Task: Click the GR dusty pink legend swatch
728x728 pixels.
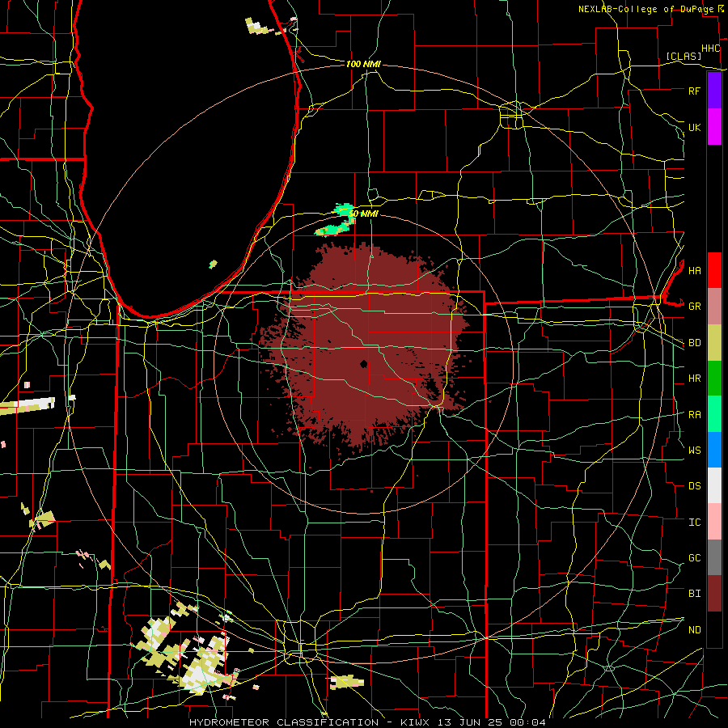Action: click(714, 307)
